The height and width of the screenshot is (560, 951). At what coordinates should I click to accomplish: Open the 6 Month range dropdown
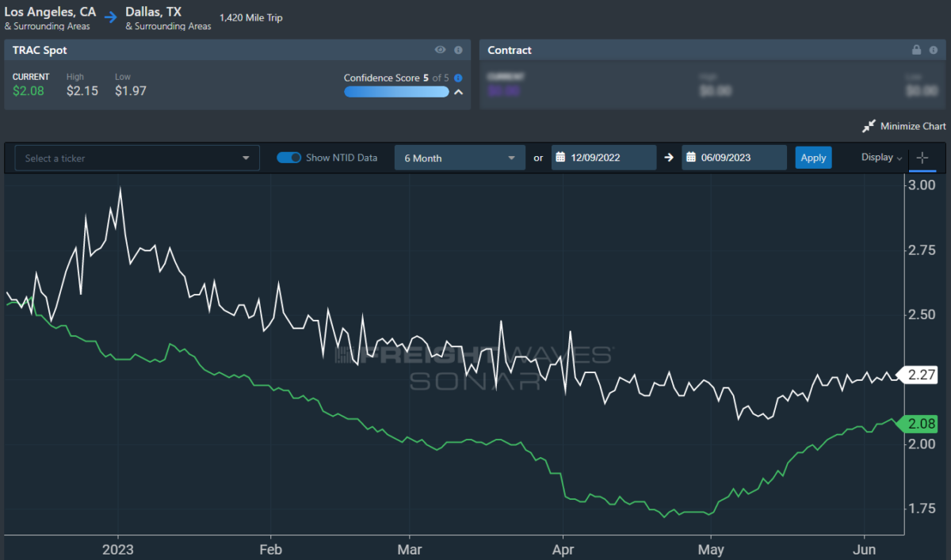click(x=460, y=158)
